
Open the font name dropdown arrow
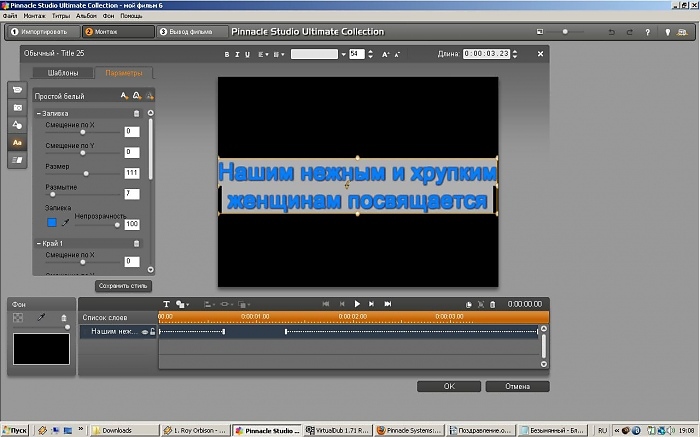pyautogui.click(x=343, y=54)
